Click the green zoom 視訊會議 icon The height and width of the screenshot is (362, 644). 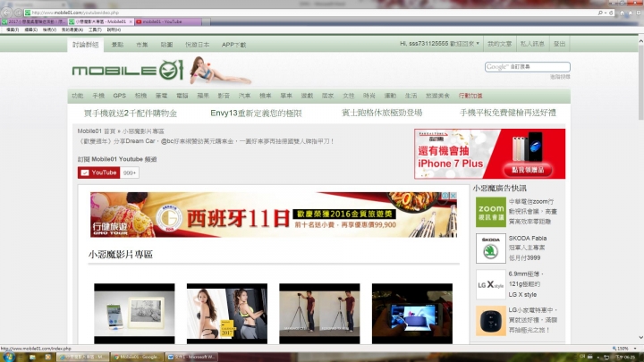[x=491, y=212]
